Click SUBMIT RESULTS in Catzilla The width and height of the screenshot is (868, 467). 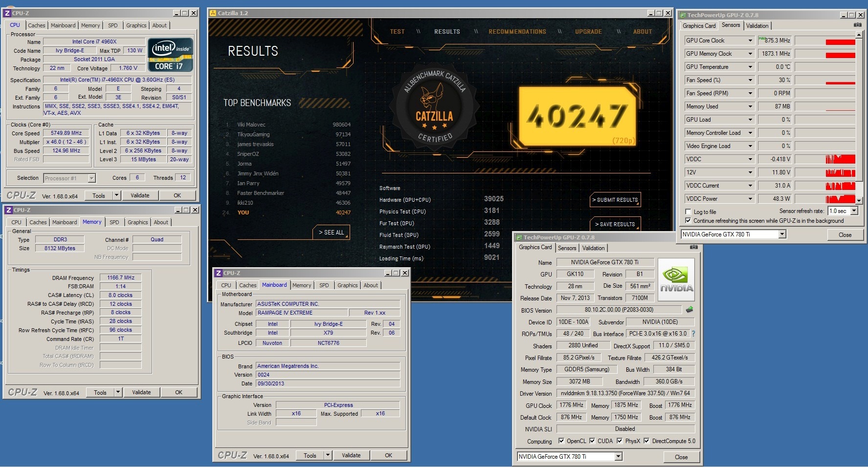click(x=615, y=200)
